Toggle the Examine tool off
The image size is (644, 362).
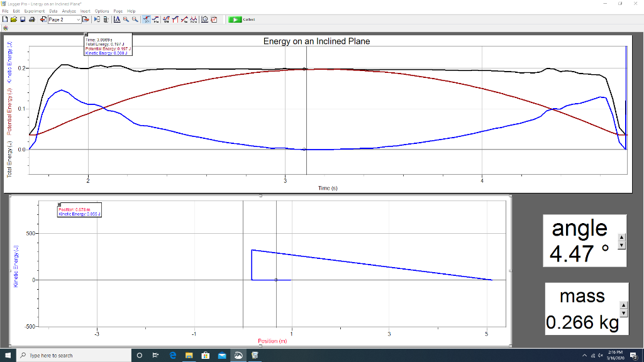(146, 19)
